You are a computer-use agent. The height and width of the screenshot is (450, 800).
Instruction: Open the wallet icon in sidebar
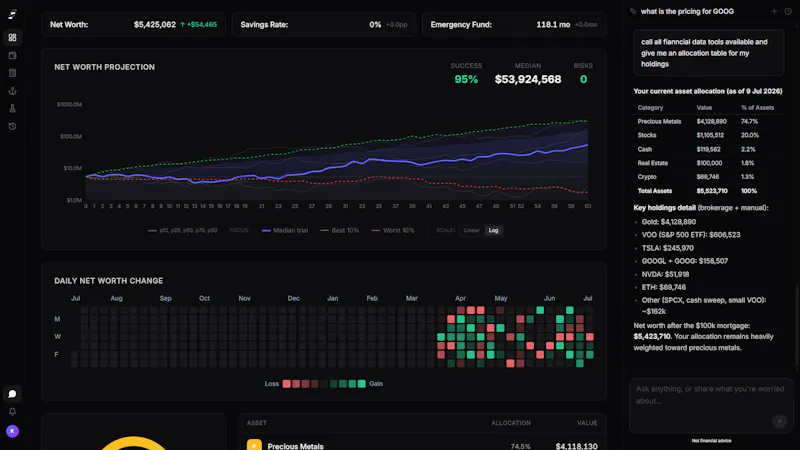coord(12,56)
